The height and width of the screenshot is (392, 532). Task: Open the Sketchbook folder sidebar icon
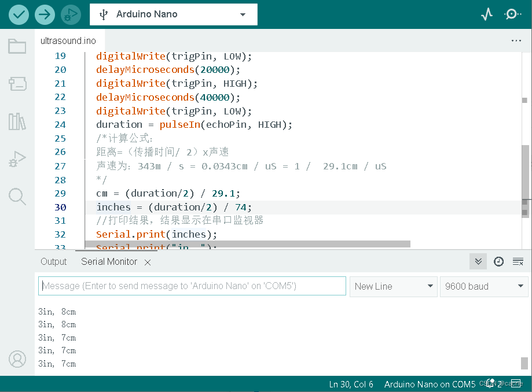[x=17, y=46]
